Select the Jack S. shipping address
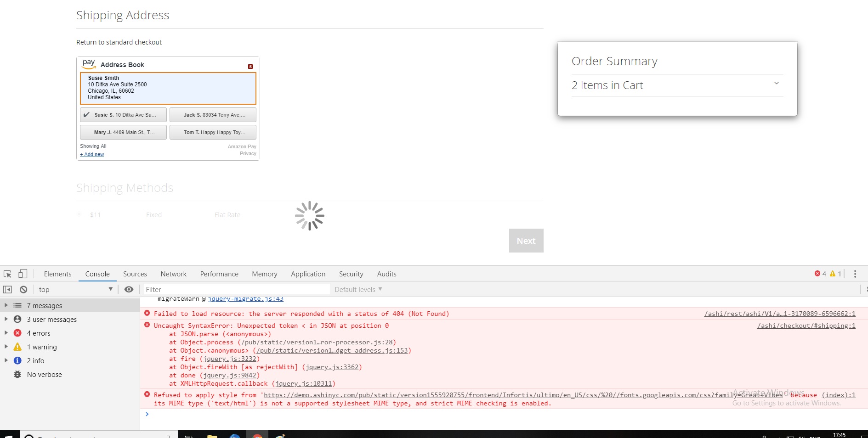Screen dimensions: 868x438 (213, 115)
